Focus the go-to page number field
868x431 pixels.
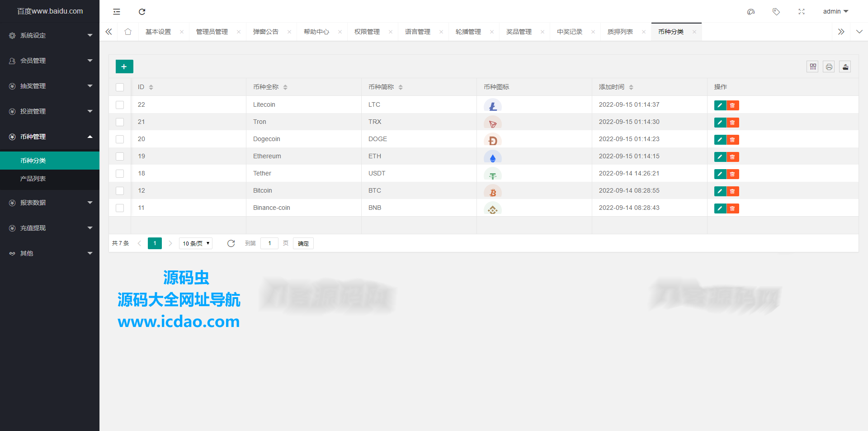pos(269,243)
